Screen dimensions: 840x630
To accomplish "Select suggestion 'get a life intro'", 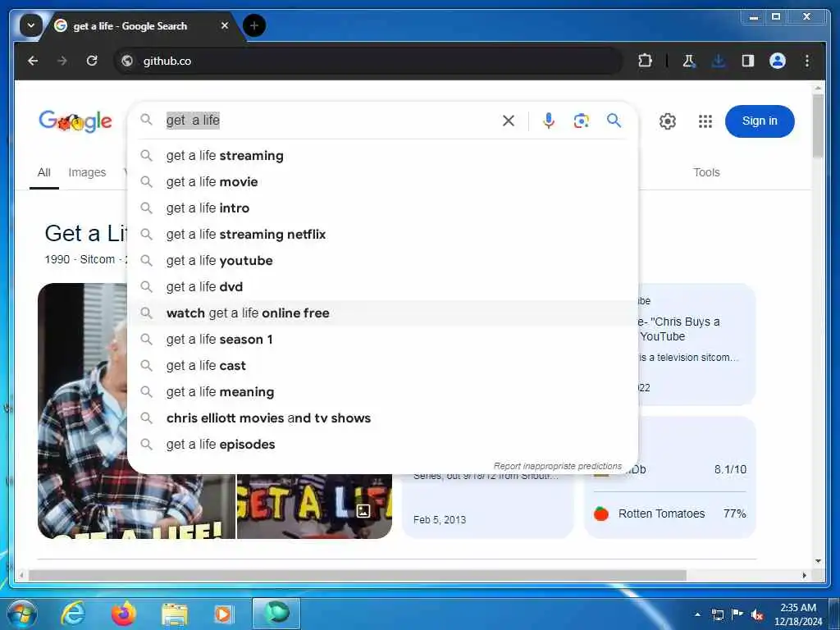I will click(382, 208).
